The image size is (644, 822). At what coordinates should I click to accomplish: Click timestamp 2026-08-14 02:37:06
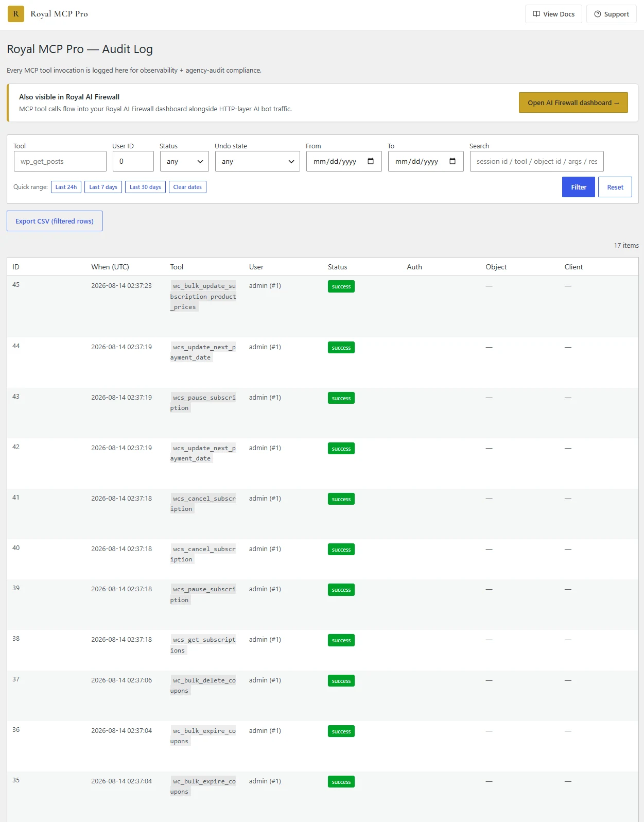121,680
